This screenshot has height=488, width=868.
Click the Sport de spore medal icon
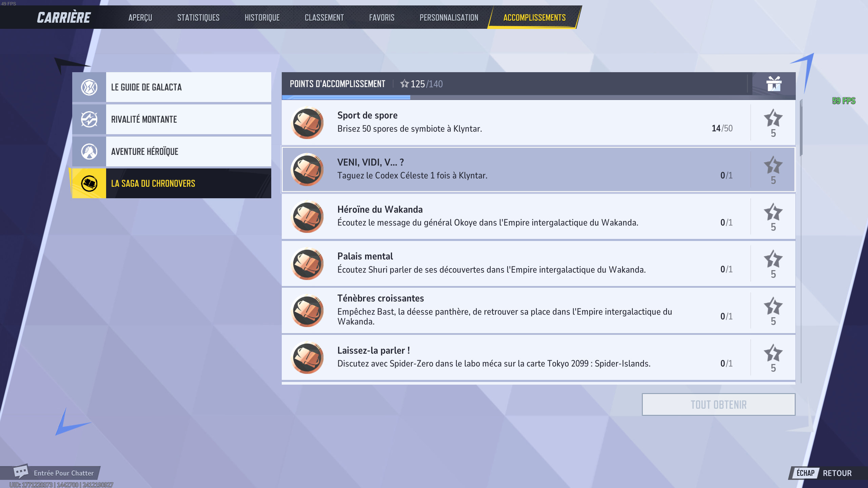pyautogui.click(x=307, y=123)
